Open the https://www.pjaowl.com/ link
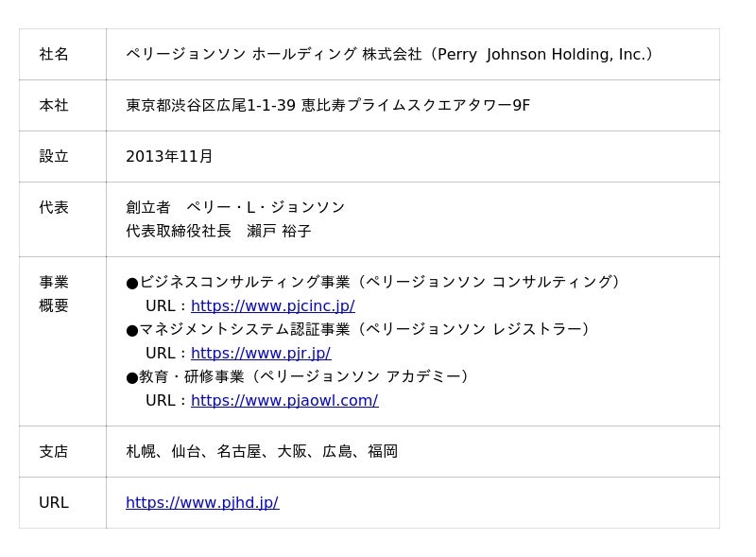The width and height of the screenshot is (756, 557). [x=284, y=401]
